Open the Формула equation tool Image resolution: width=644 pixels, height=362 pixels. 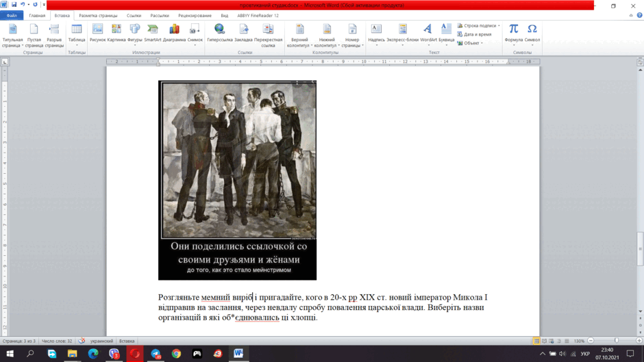513,34
